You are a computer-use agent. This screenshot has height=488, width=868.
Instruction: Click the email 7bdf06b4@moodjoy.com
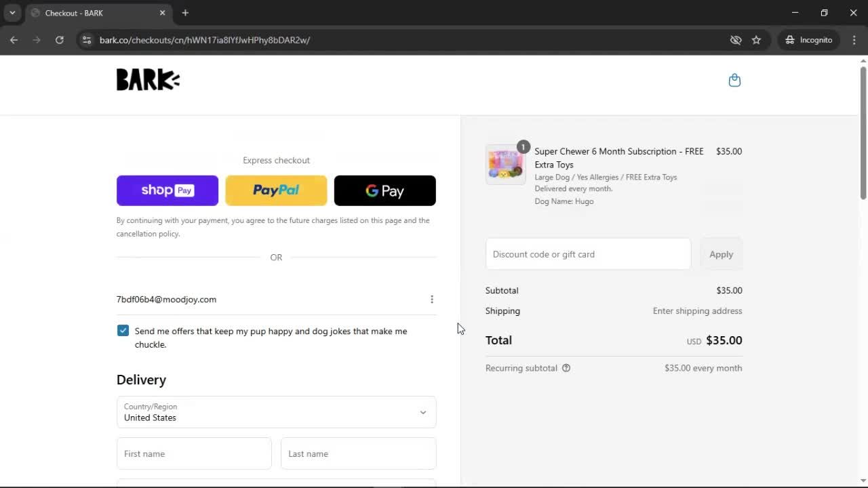[166, 299]
